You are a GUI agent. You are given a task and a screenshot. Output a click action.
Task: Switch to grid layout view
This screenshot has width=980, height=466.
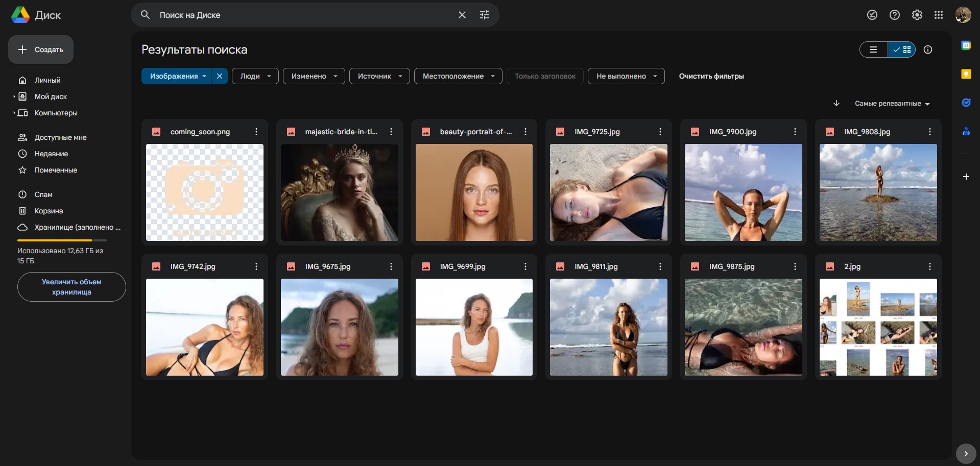point(902,50)
